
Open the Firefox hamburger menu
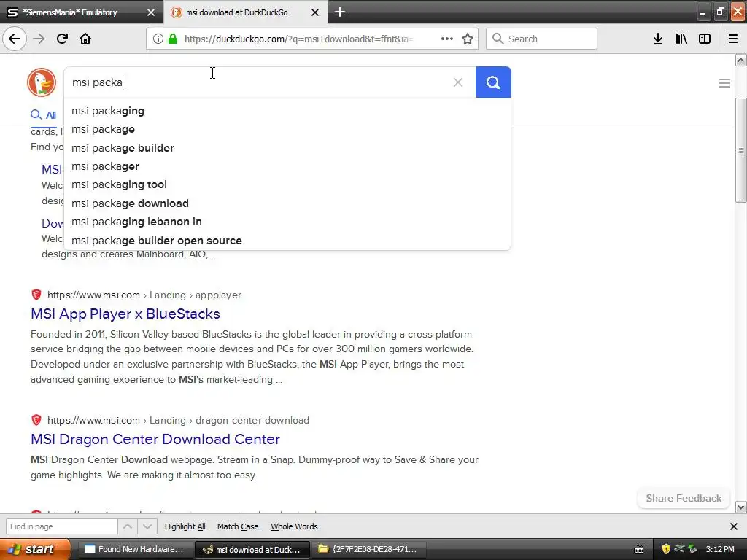tap(733, 39)
